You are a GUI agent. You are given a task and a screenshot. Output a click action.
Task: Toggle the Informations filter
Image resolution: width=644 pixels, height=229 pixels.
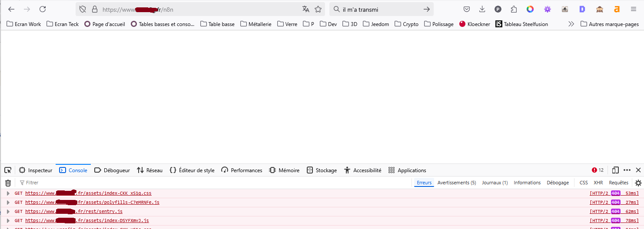pos(527,183)
